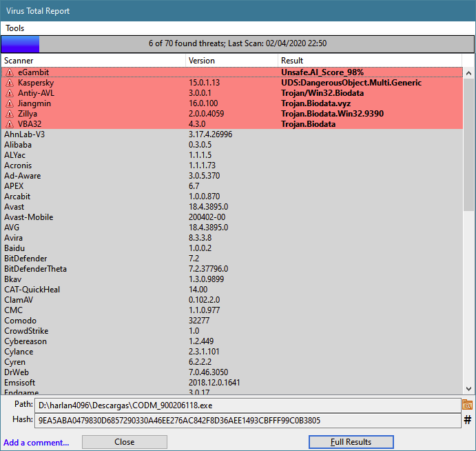Select the Ad-Aware row
Image resolution: width=476 pixels, height=451 pixels.
[232, 176]
